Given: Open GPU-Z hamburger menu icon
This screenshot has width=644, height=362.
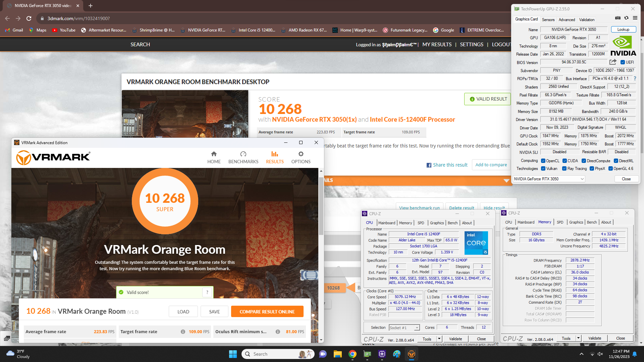Looking at the screenshot, I should tap(635, 18).
